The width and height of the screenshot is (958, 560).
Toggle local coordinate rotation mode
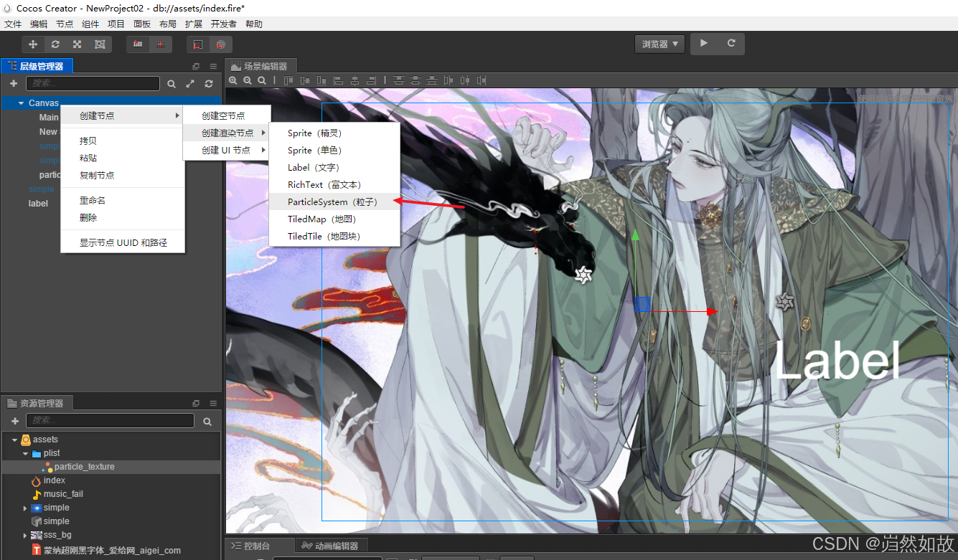198,44
